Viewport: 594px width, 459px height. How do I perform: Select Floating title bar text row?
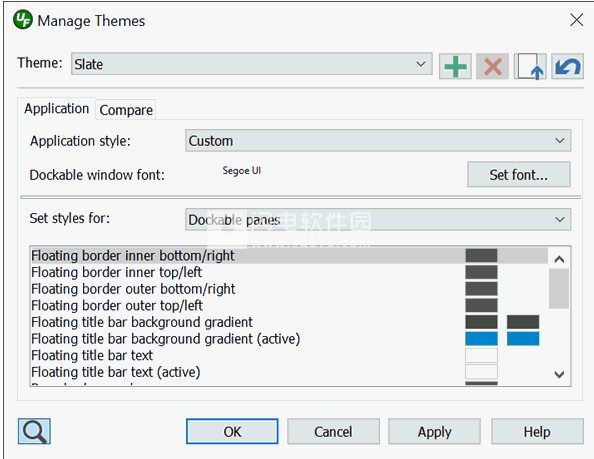[289, 356]
